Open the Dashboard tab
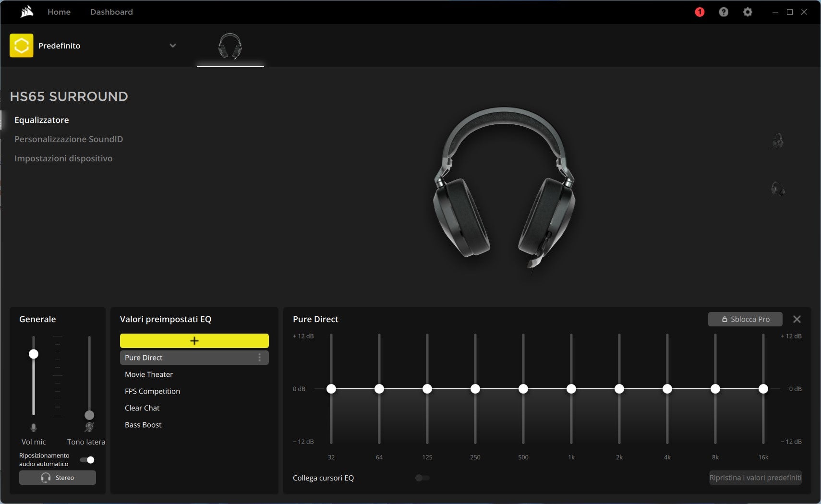 (111, 12)
